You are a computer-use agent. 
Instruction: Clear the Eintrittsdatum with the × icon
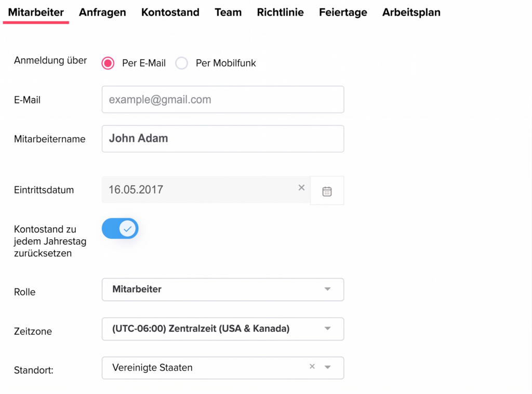(x=301, y=188)
